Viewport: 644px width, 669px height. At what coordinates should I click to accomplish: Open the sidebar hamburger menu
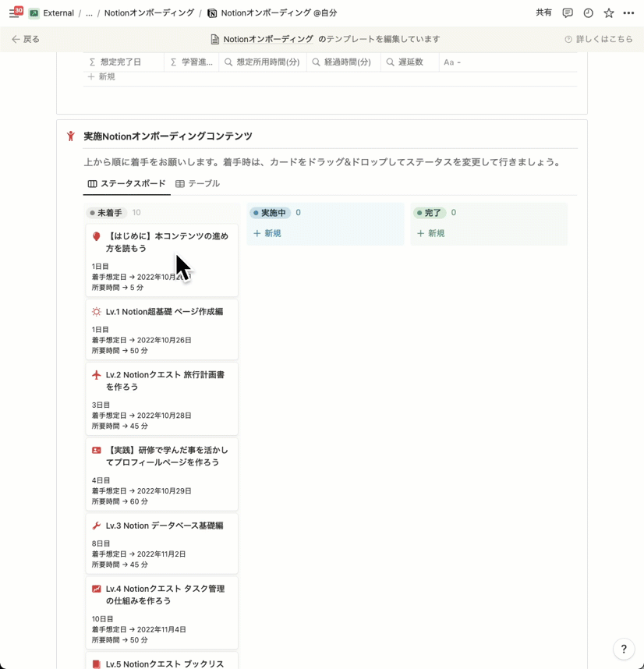click(x=14, y=13)
